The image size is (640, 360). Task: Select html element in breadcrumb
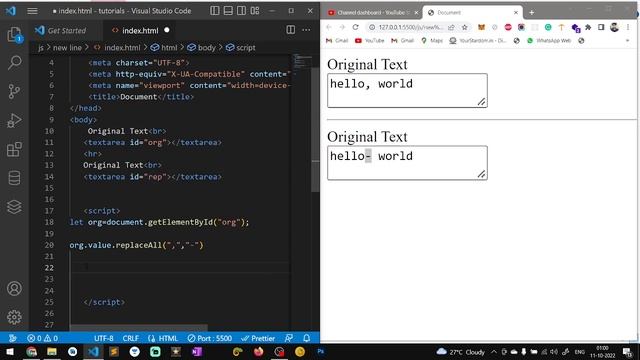pos(164,48)
